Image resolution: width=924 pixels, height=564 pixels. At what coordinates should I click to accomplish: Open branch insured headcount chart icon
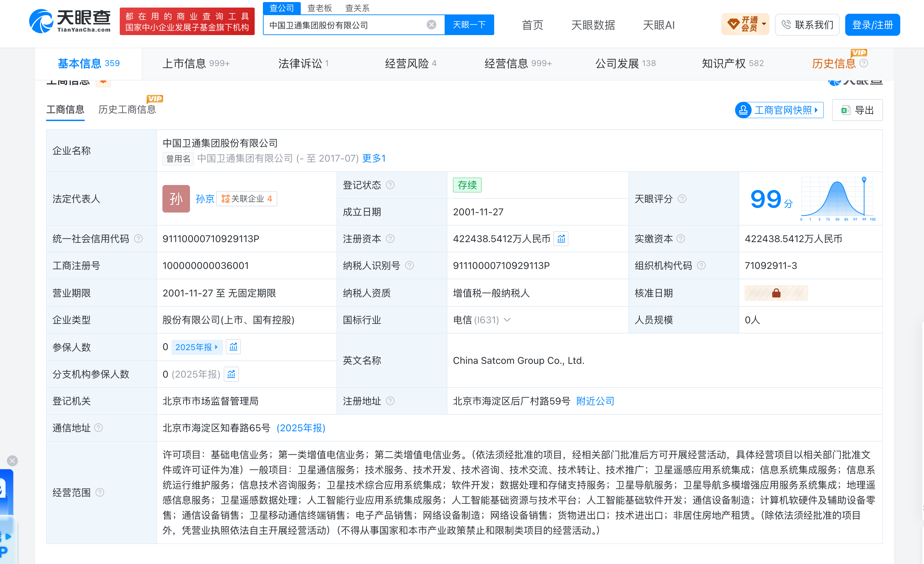(x=231, y=374)
